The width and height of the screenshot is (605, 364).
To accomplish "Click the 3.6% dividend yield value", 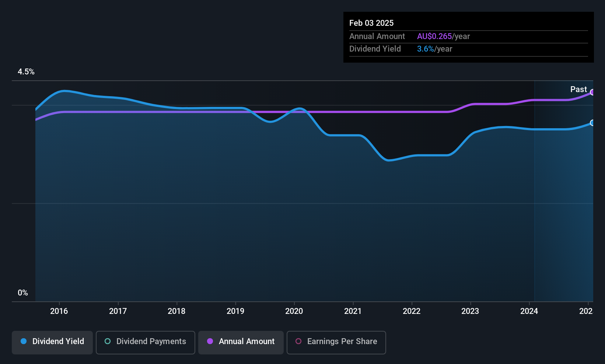I will point(426,49).
